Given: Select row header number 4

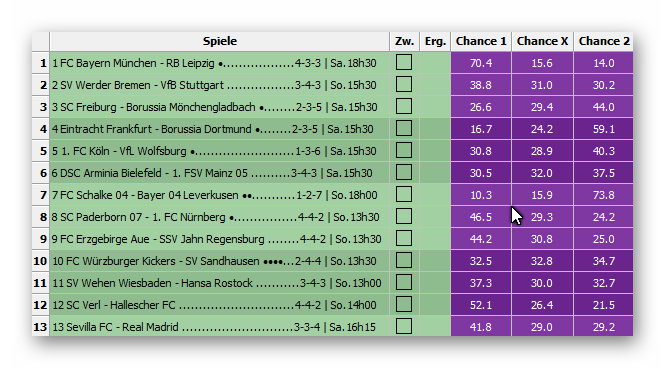Looking at the screenshot, I should (x=41, y=128).
